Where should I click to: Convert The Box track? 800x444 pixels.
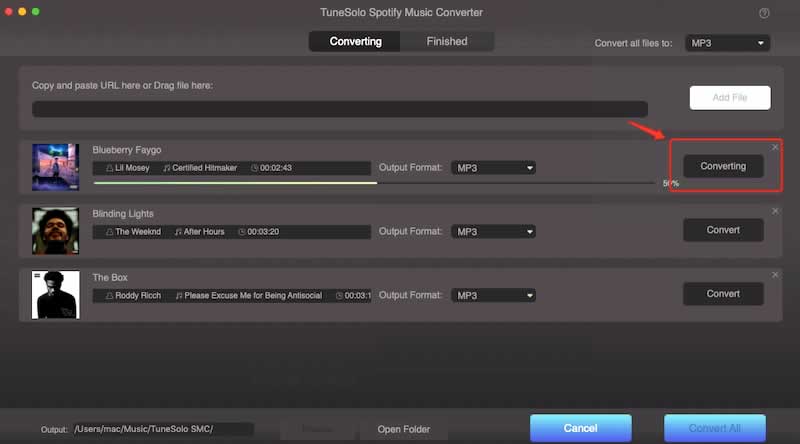pos(723,294)
